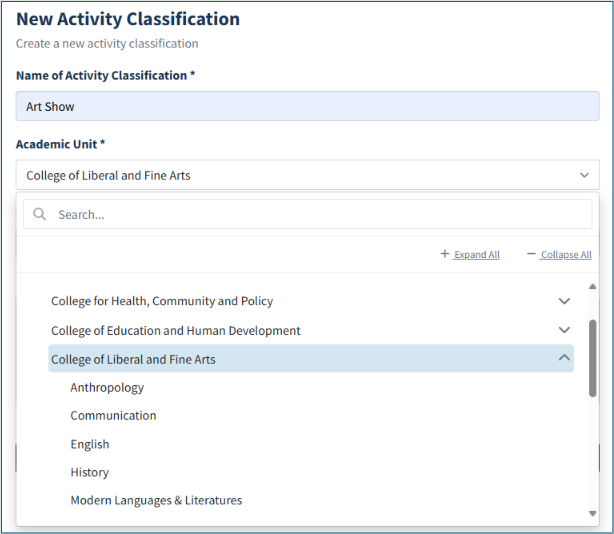Collapse College of Liberal and Fine Arts chevron

pyautogui.click(x=564, y=358)
